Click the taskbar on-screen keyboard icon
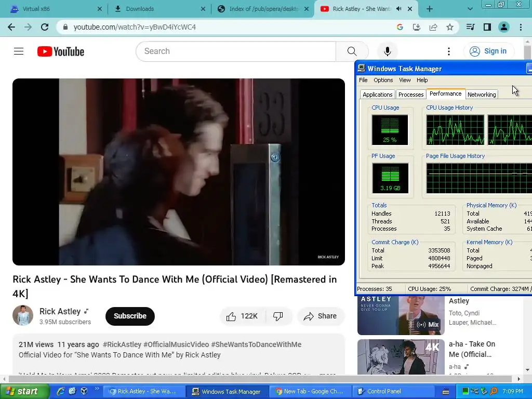Screen dimensions: 532x399 446,392
